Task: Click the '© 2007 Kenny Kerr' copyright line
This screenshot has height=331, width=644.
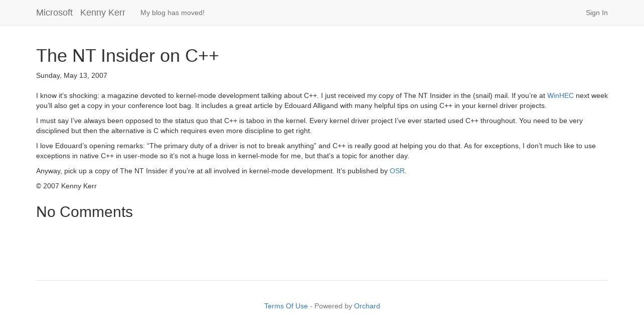Action: (66, 186)
